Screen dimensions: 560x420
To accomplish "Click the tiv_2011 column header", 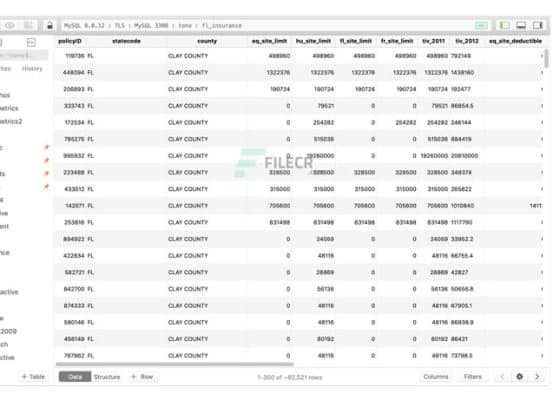I will tap(433, 41).
